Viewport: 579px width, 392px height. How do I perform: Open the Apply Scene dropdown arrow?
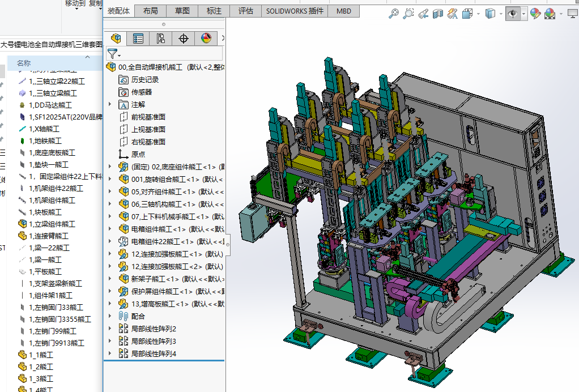(x=561, y=14)
